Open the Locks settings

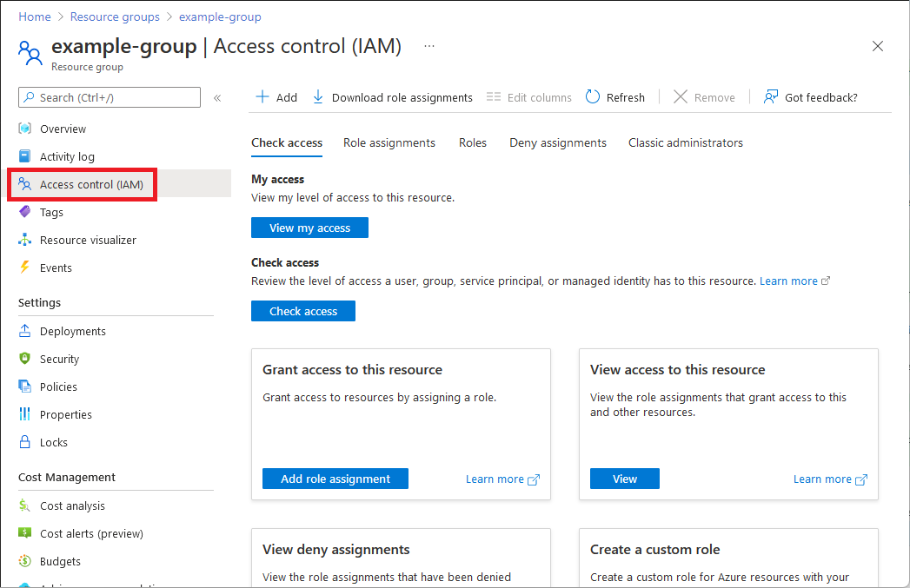click(x=52, y=442)
